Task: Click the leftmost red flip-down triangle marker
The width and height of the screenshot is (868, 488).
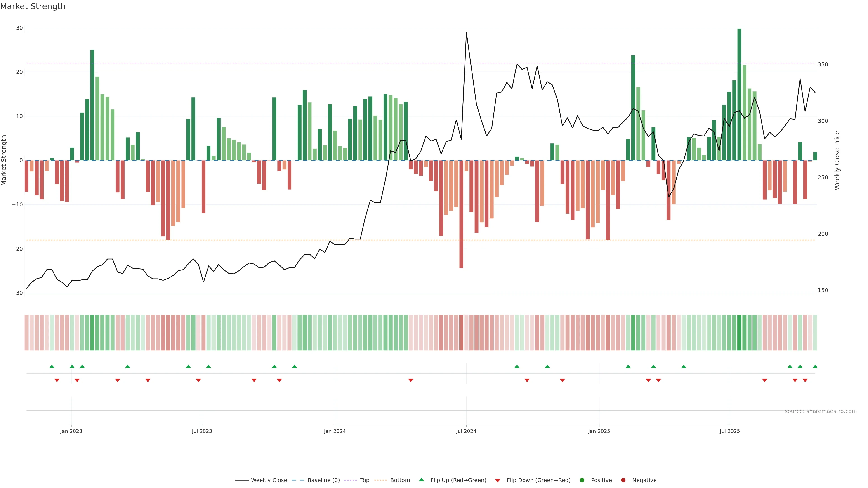Action: pyautogui.click(x=57, y=380)
